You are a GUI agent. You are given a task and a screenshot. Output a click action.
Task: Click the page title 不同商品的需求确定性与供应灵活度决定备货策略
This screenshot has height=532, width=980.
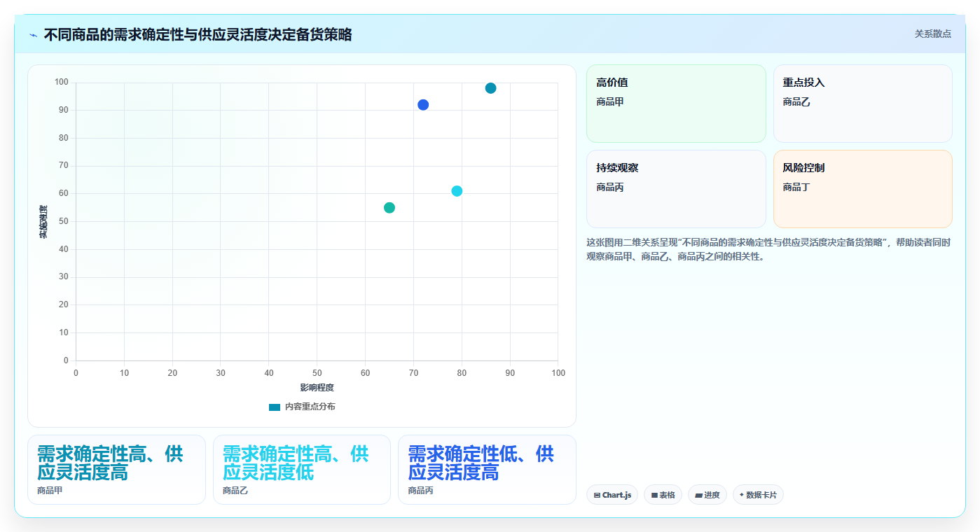point(198,34)
